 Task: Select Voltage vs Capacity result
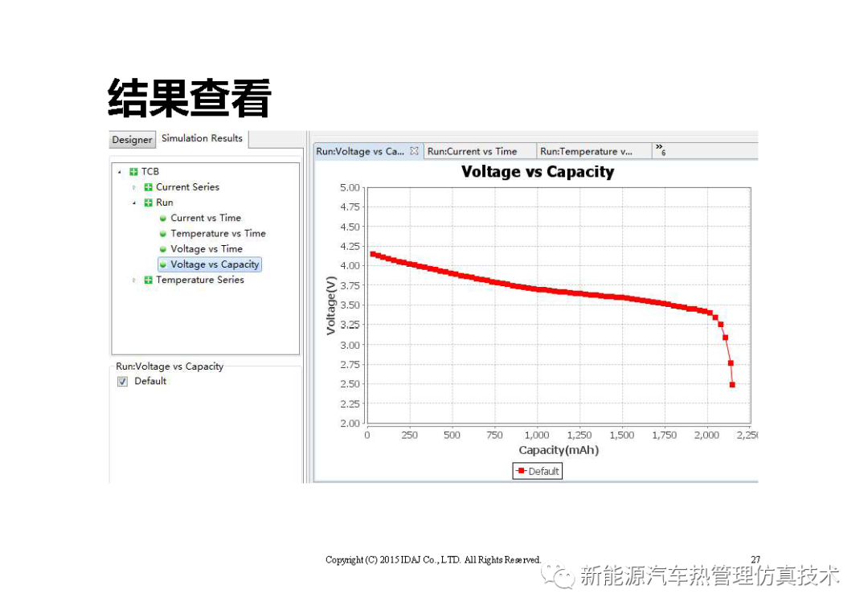click(x=215, y=264)
